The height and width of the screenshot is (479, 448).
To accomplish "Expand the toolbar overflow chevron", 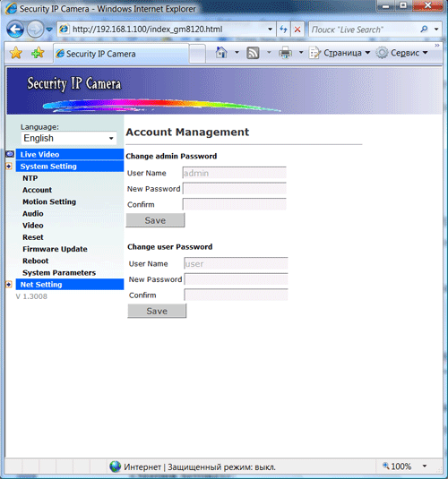I will (x=437, y=45).
